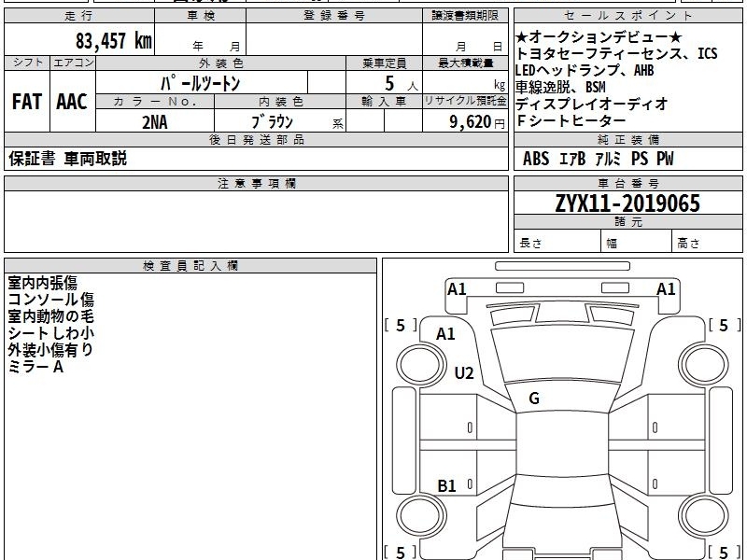Select the コンソール傷 inspector note

tap(51, 300)
